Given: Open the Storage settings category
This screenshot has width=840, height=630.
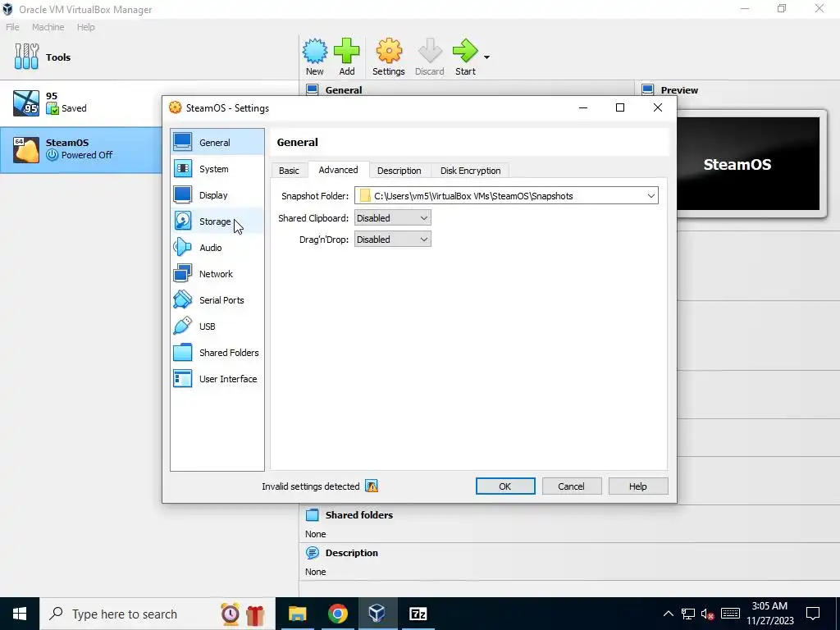Looking at the screenshot, I should coord(217,221).
